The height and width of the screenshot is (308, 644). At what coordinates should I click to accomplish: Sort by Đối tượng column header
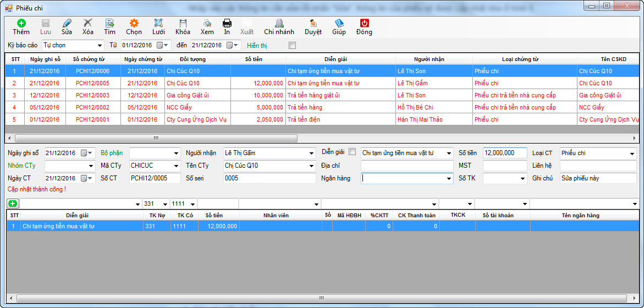tap(197, 59)
